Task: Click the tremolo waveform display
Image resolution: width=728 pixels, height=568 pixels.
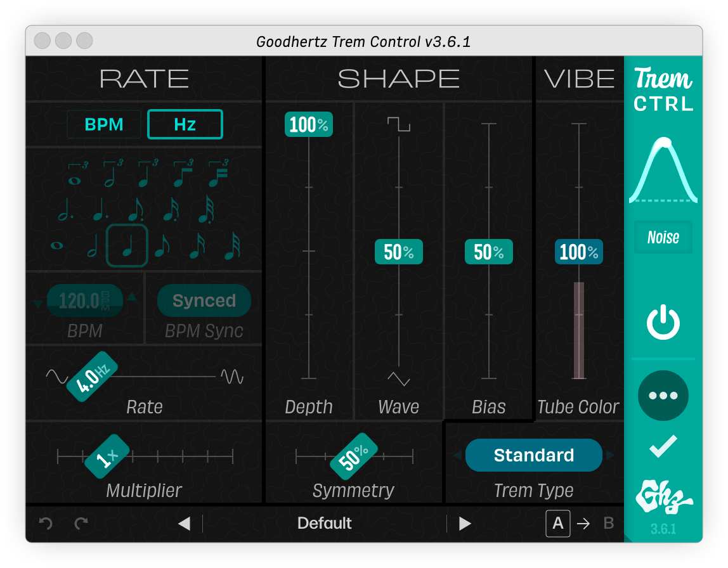Action: tap(663, 170)
